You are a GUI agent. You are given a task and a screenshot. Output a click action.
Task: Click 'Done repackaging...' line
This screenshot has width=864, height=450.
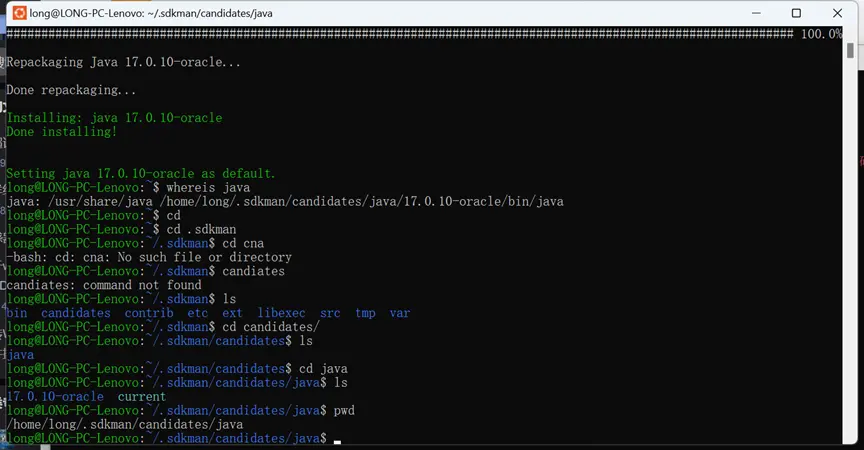coord(71,90)
